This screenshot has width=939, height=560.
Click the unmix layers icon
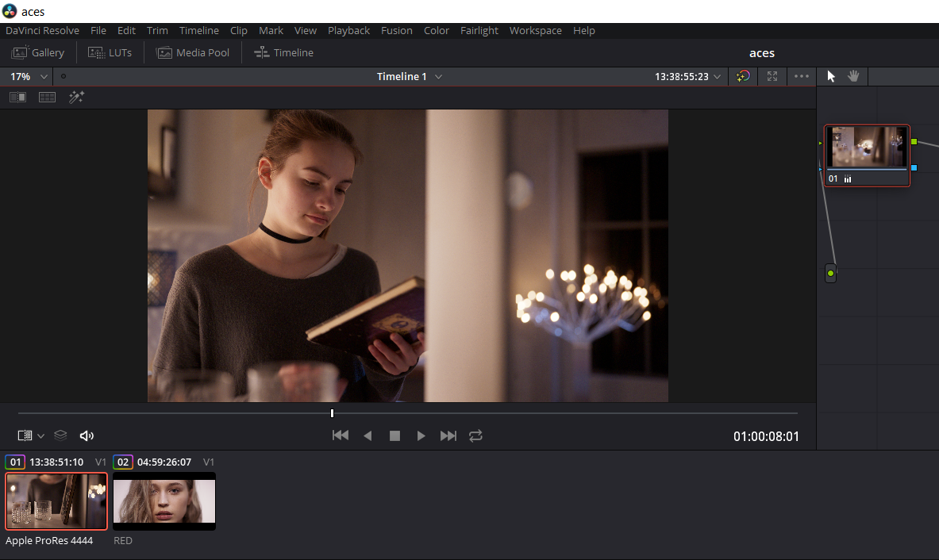click(x=60, y=435)
